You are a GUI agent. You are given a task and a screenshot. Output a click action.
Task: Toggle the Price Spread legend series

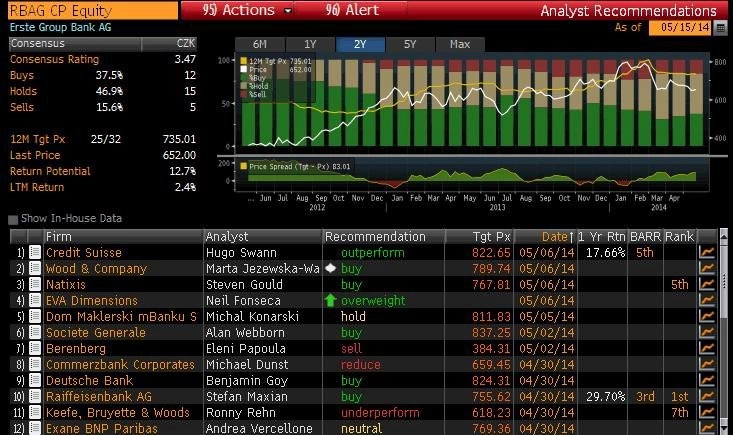295,166
